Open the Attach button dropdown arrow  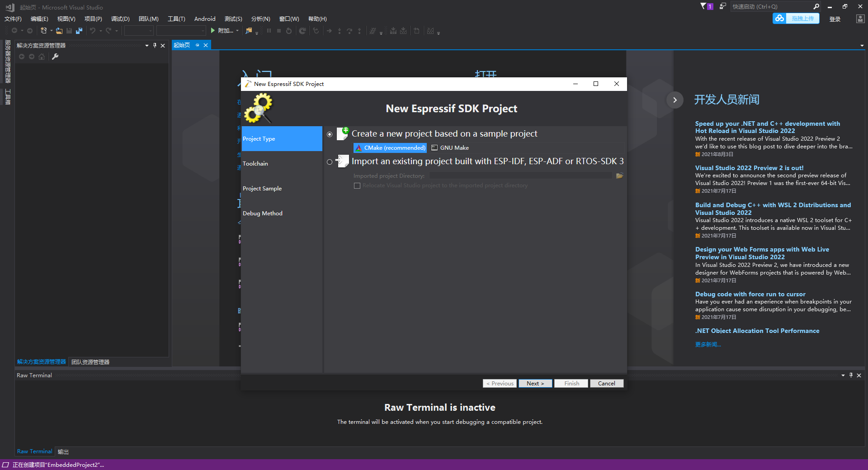point(237,31)
